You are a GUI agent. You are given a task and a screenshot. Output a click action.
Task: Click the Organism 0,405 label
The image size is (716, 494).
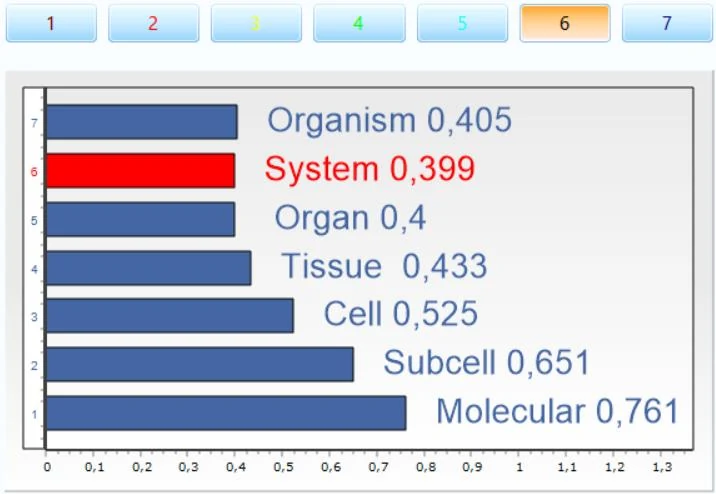[x=390, y=120]
